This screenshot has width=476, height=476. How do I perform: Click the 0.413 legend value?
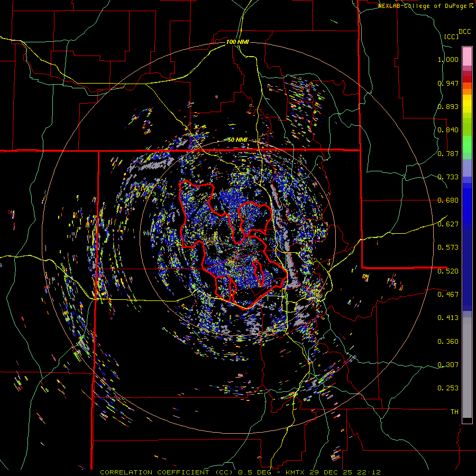[448, 318]
